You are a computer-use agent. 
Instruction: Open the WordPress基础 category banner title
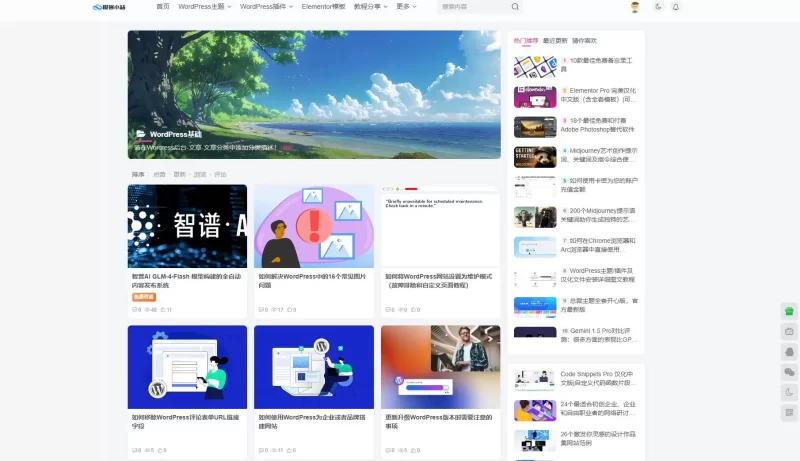[176, 134]
